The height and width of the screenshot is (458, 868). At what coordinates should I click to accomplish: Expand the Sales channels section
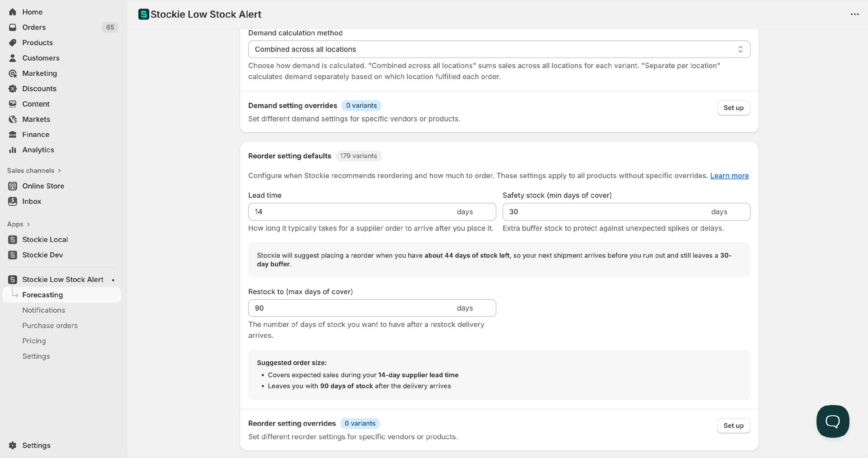pos(59,171)
